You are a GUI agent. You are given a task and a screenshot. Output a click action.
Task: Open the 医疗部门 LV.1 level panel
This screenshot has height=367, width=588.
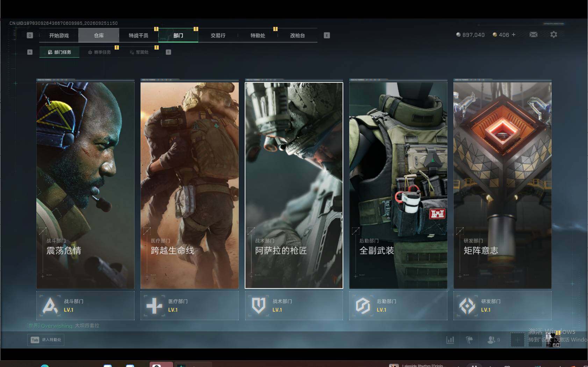pyautogui.click(x=189, y=306)
